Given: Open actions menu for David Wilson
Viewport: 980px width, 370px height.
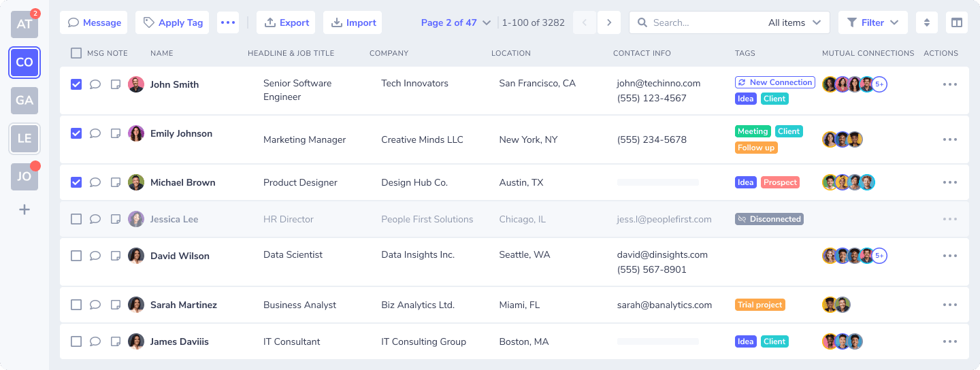Looking at the screenshot, I should tap(950, 256).
